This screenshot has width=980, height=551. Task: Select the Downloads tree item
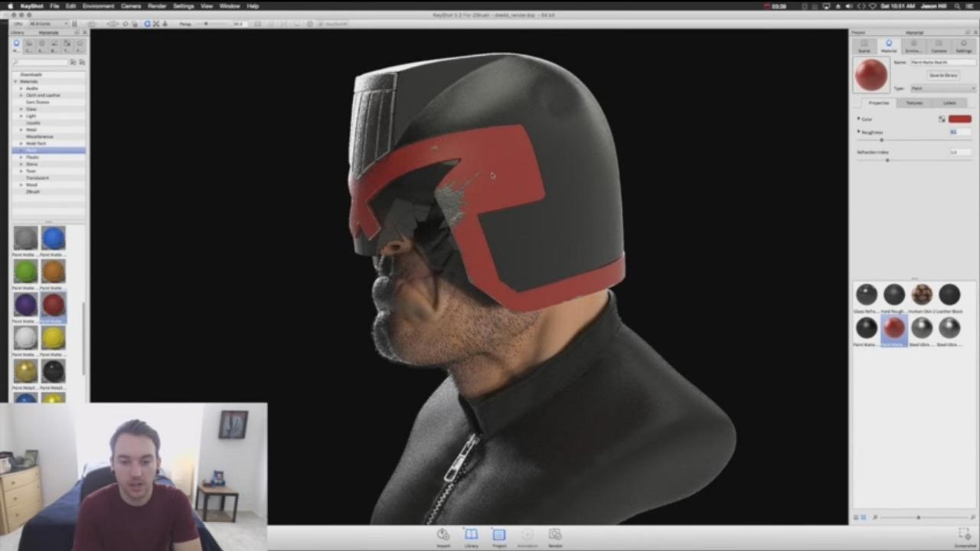pyautogui.click(x=31, y=75)
